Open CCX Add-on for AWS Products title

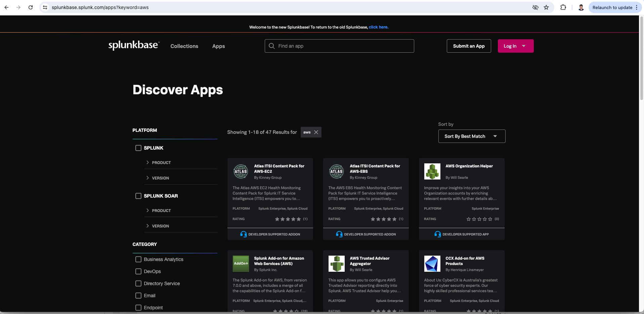click(x=465, y=261)
